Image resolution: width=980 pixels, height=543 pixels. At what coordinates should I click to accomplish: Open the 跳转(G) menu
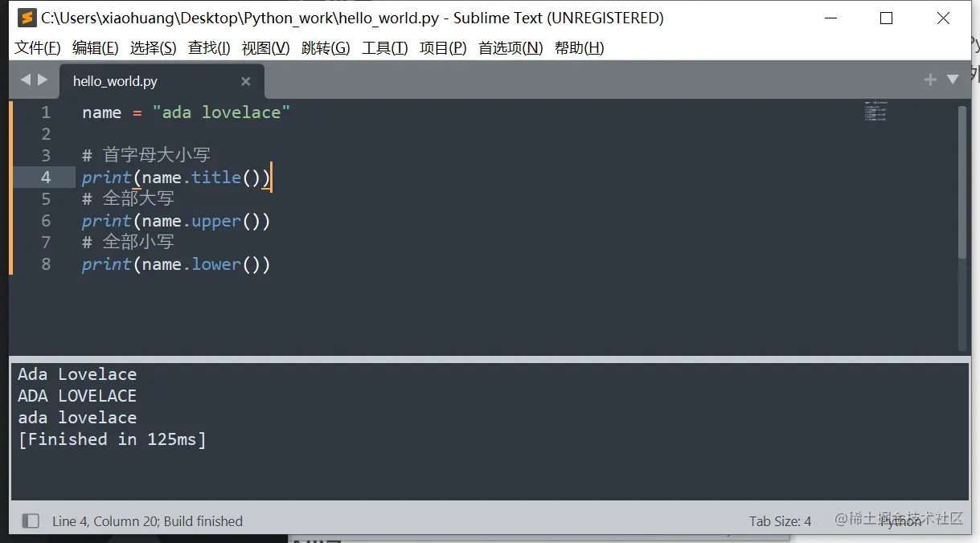326,48
